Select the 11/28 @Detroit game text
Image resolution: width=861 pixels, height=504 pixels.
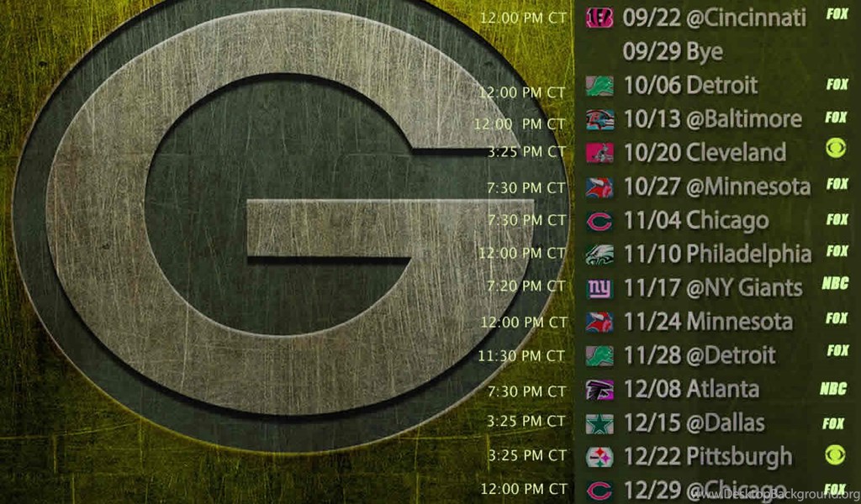click(700, 355)
